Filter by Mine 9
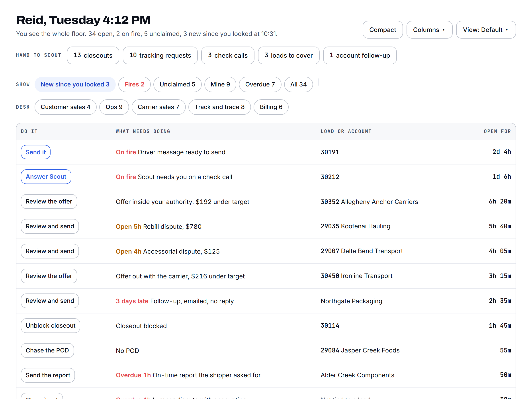Screen dimensions: 532x399 click(220, 84)
